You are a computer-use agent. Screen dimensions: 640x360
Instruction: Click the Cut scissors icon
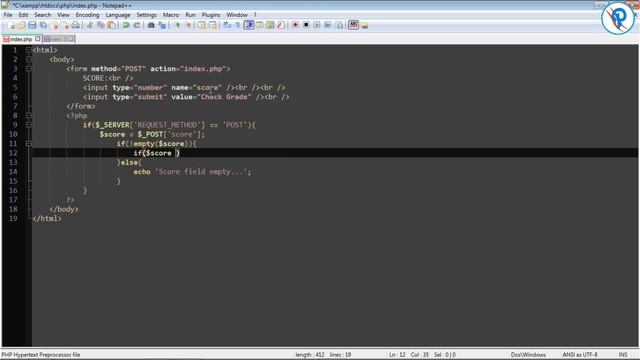[x=90, y=25]
